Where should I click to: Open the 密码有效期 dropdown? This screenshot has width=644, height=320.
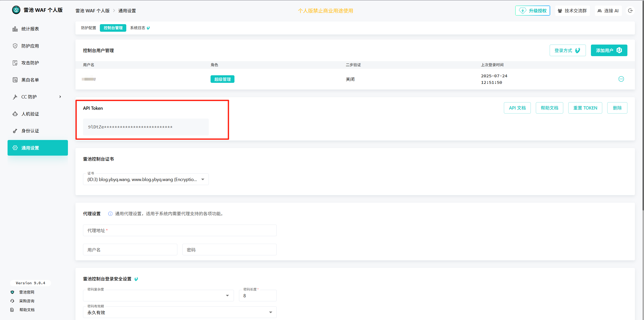coord(180,312)
